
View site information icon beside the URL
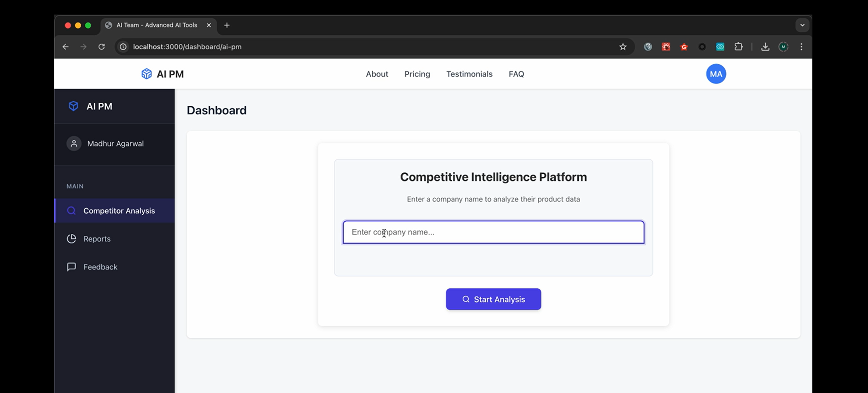123,47
